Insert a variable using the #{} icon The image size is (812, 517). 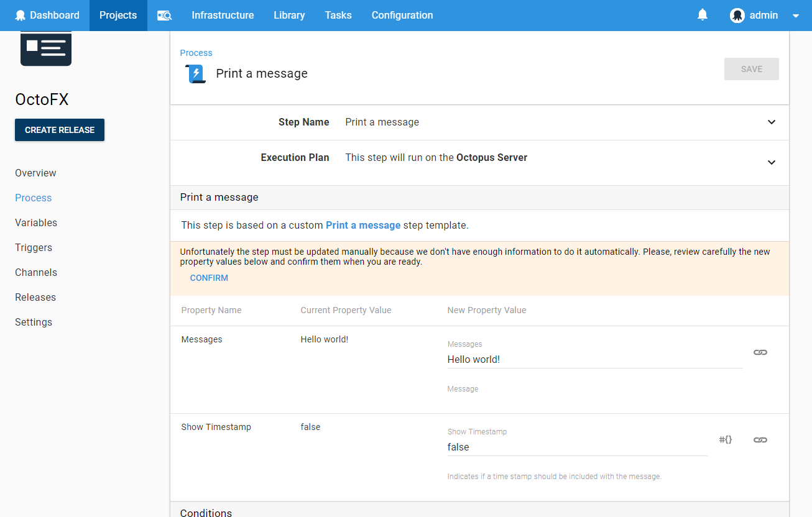[x=725, y=439]
